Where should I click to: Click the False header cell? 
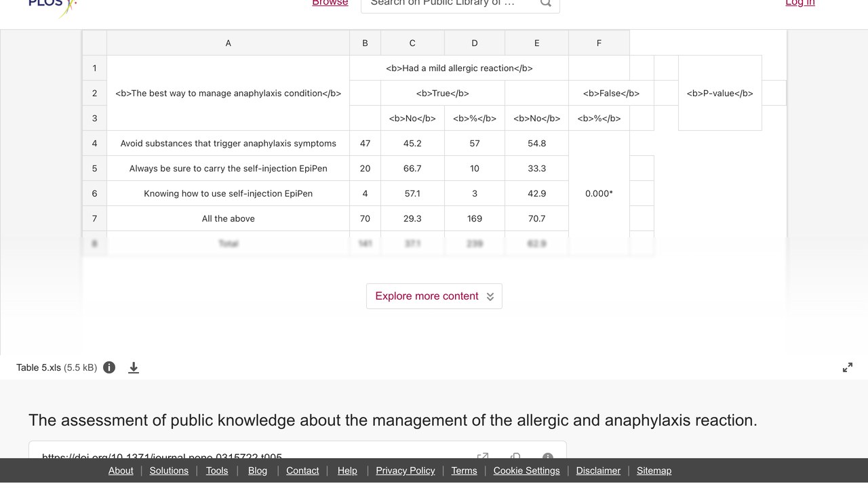pyautogui.click(x=611, y=93)
